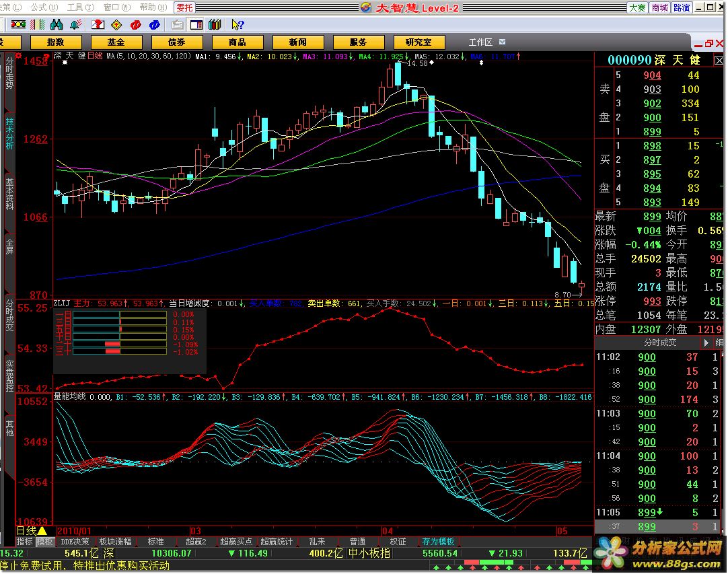
Task: Click the yellow diamond arrow icon
Action: (x=116, y=25)
